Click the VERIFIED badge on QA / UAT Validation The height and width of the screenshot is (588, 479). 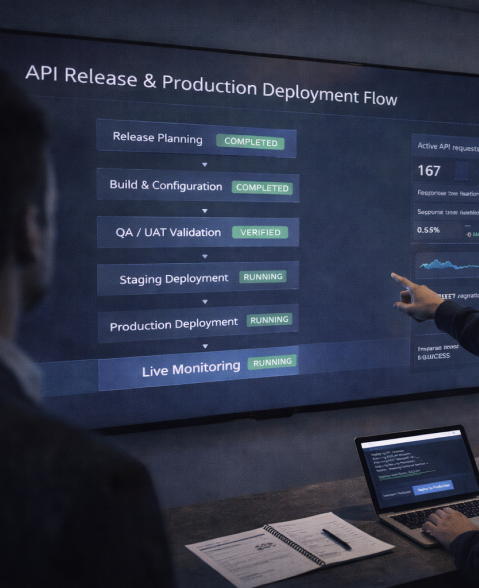point(260,232)
